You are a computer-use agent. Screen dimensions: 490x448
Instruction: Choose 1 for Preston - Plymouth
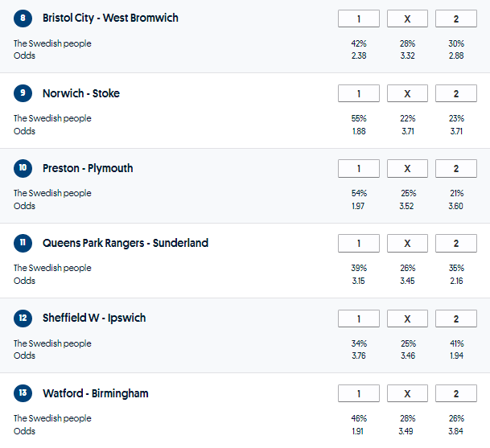tap(358, 168)
